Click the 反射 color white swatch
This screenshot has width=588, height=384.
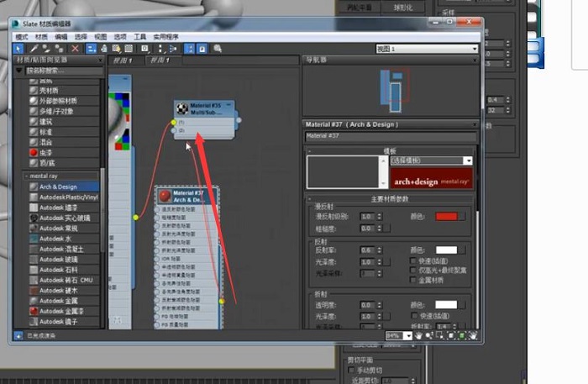pyautogui.click(x=446, y=250)
